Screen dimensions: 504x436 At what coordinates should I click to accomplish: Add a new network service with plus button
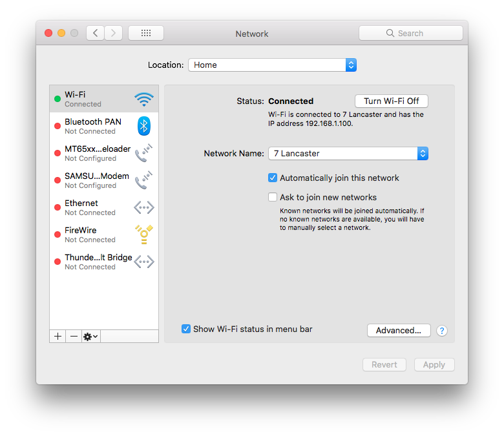pyautogui.click(x=58, y=337)
